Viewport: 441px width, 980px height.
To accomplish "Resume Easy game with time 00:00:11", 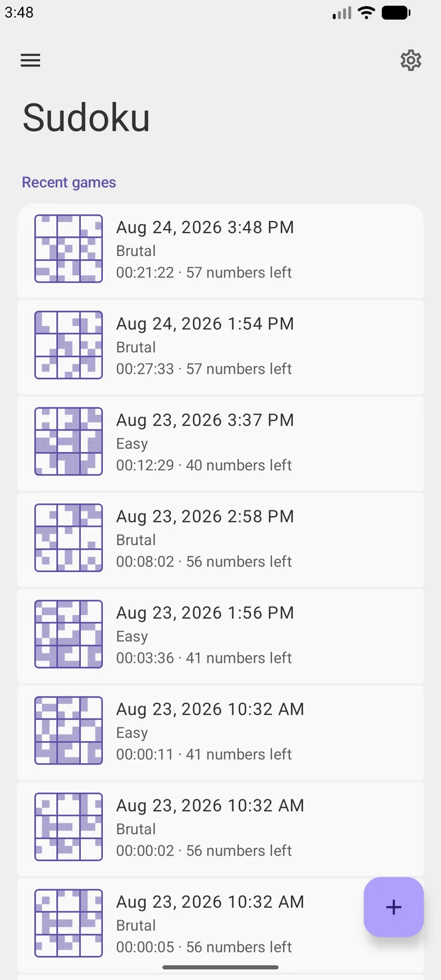I will [x=221, y=733].
